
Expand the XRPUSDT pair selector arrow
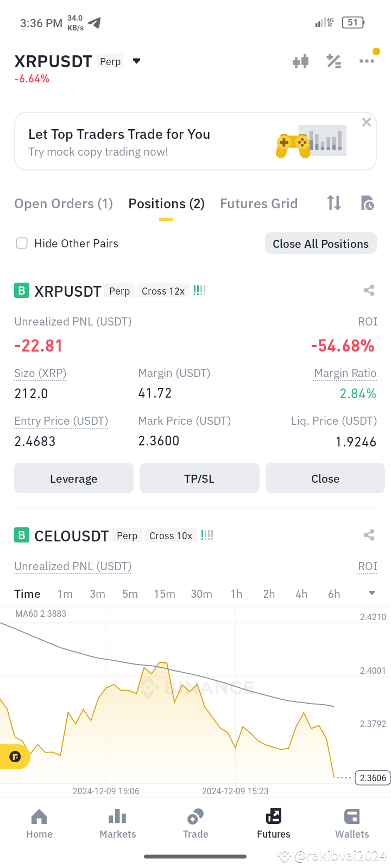(137, 61)
